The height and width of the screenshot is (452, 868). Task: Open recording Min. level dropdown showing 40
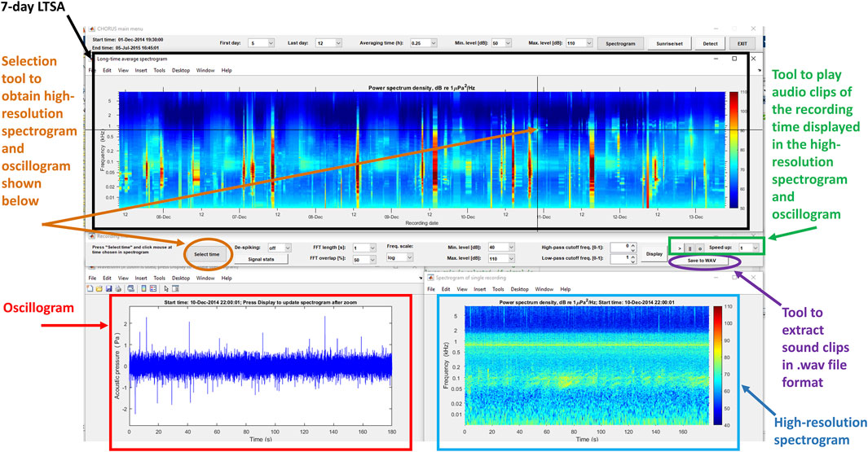pos(501,248)
